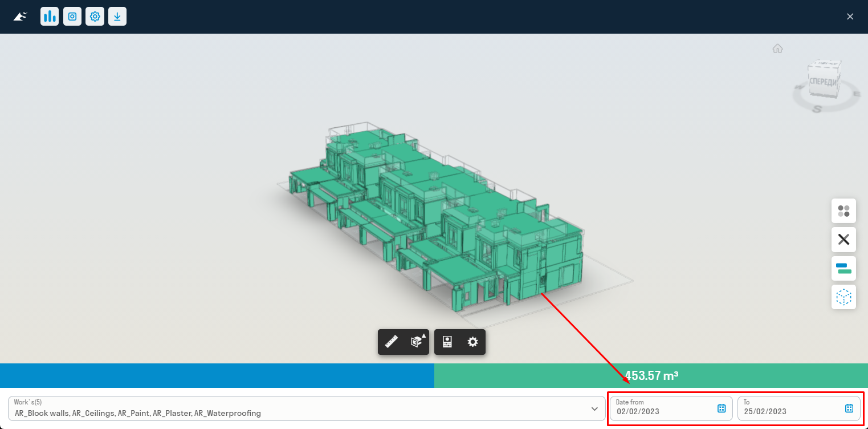Click the Work's dropdown chevron arrow
Screen dimensions: 868x429
pyautogui.click(x=594, y=408)
